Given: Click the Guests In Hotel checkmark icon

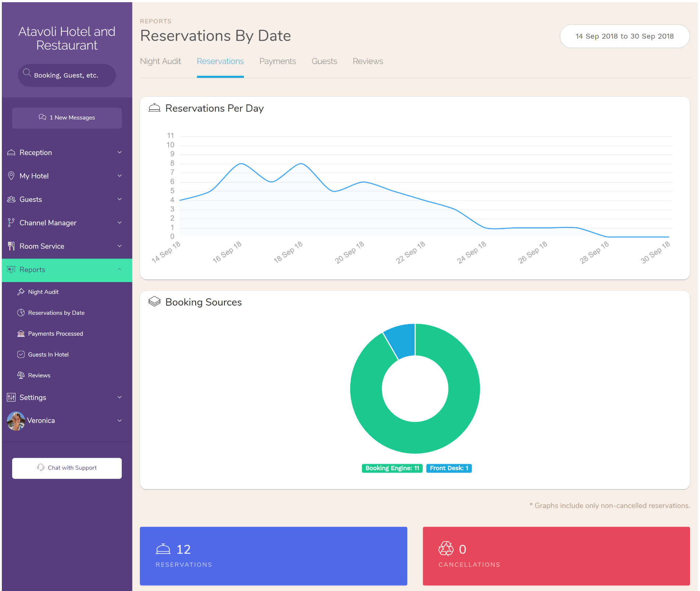Looking at the screenshot, I should tap(21, 355).
